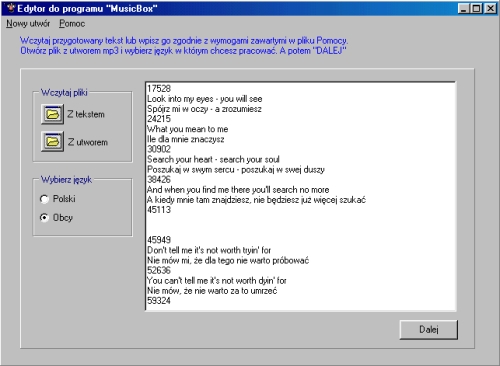
Task: Close the MusicBox editor window
Action: pyautogui.click(x=490, y=8)
